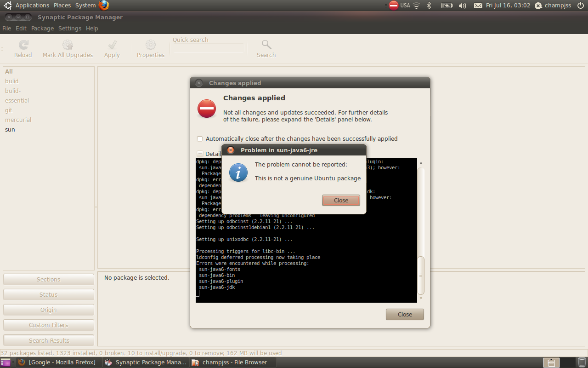Select 'bulid-' in the search list
The height and width of the screenshot is (368, 588).
point(49,91)
